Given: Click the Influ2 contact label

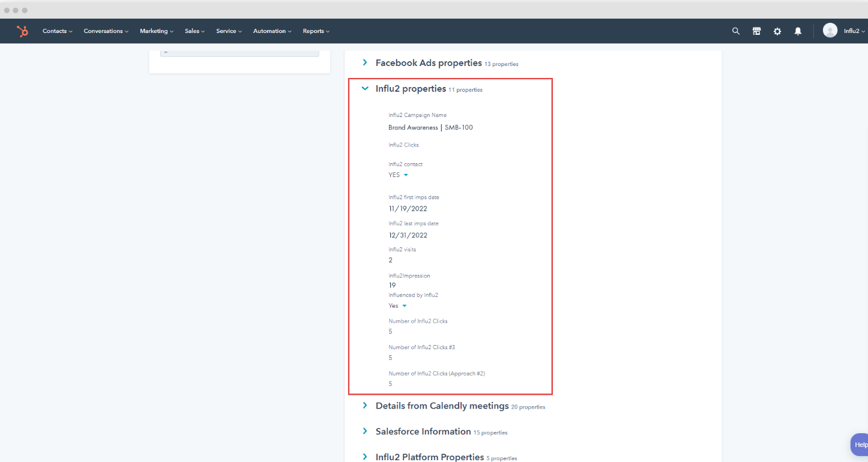Looking at the screenshot, I should [x=406, y=164].
